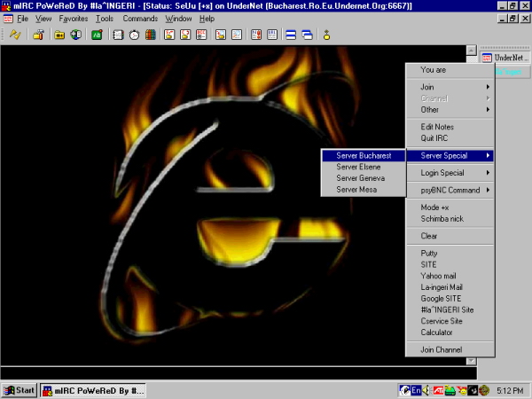Viewport: 532px width, 399px height.
Task: Click the URL list toolbar icon
Action: click(272, 35)
